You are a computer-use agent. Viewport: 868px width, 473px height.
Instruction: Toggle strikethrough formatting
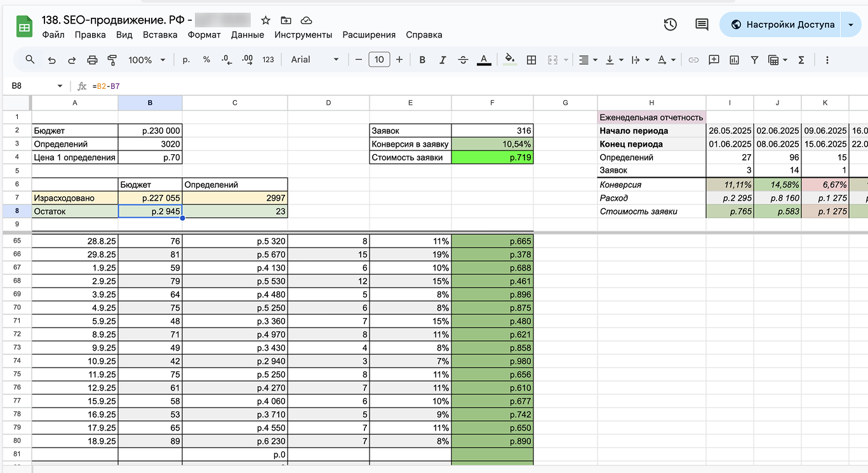point(463,60)
